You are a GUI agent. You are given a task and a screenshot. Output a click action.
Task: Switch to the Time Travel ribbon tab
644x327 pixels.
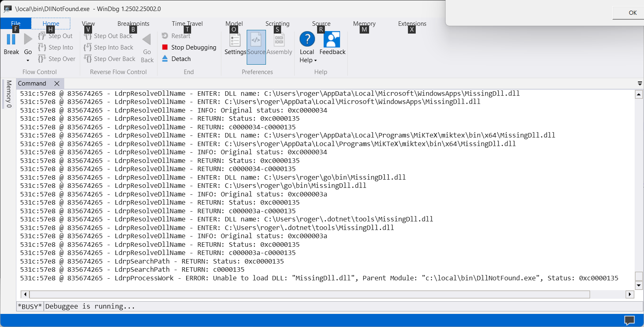coord(187,24)
